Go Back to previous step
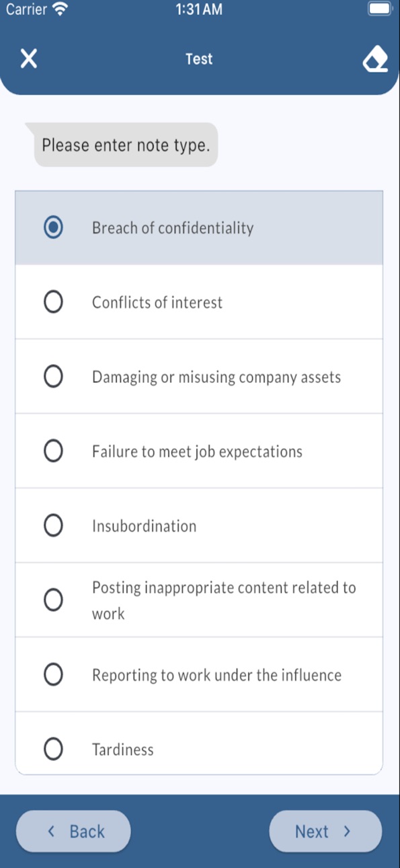The height and width of the screenshot is (868, 400). pyautogui.click(x=73, y=831)
